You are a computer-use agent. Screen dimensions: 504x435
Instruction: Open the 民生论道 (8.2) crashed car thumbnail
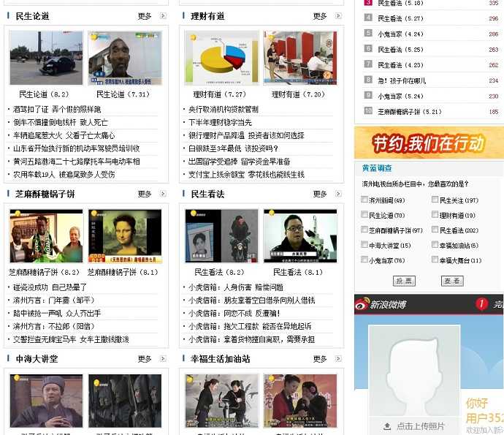[x=46, y=58]
